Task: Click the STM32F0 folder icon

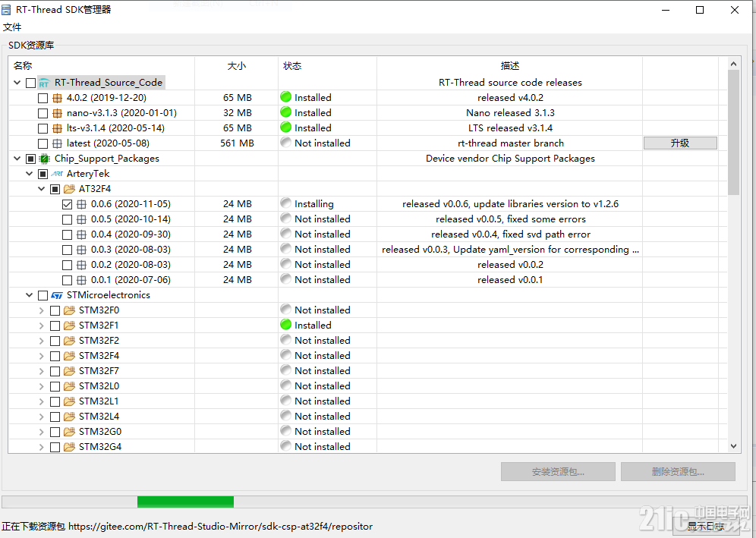Action: (x=69, y=310)
